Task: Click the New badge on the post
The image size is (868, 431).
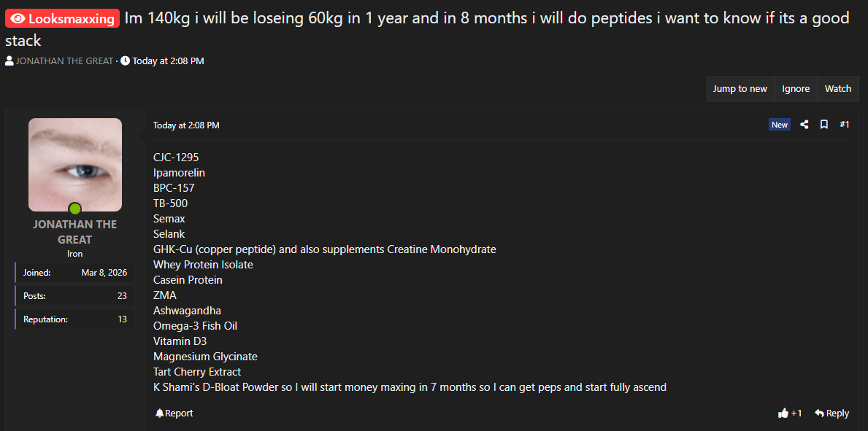Action: 780,125
